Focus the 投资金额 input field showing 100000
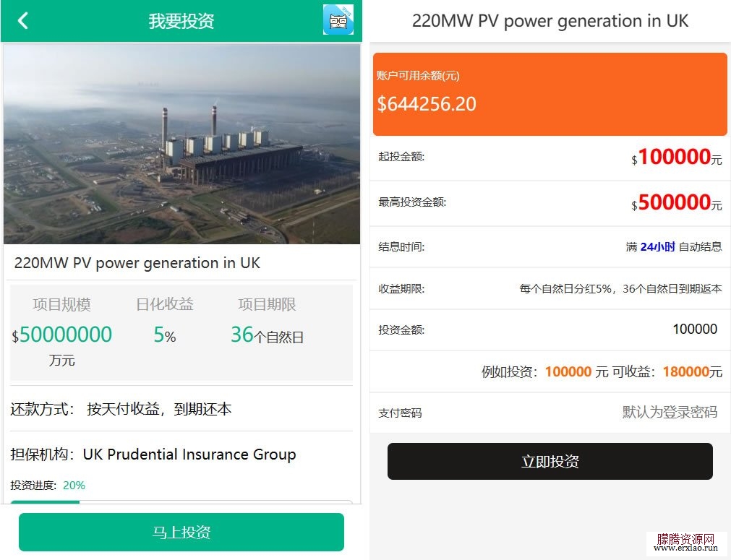Viewport: 731px width, 560px height. click(x=550, y=329)
